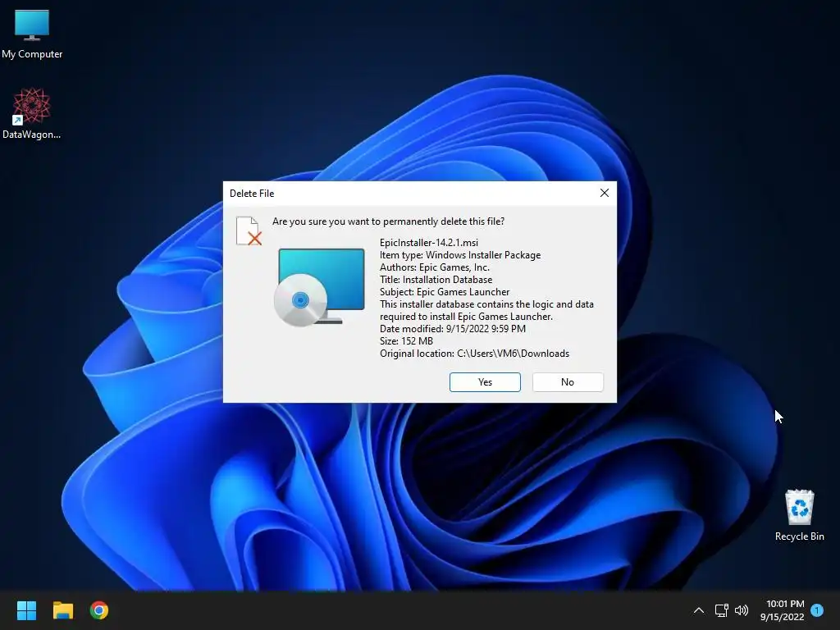
Task: Click the 'Are you sure' confirmation question text
Action: 388,221
